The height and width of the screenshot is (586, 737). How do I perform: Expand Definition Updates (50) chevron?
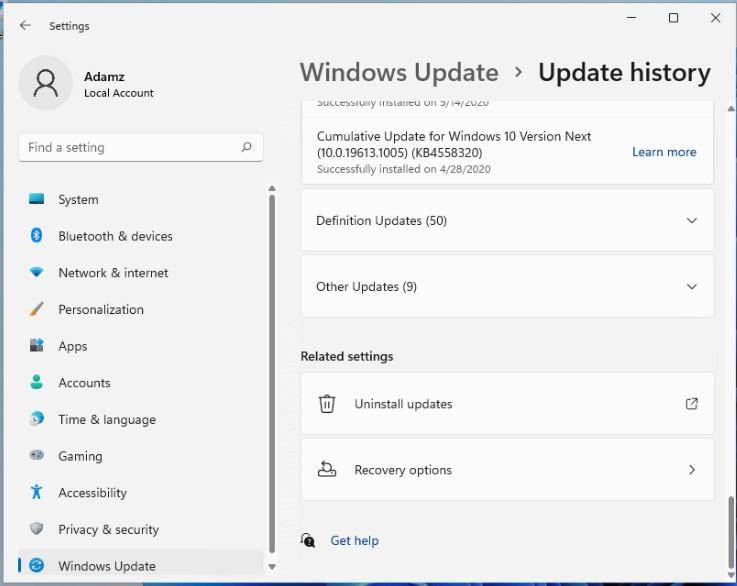click(691, 220)
